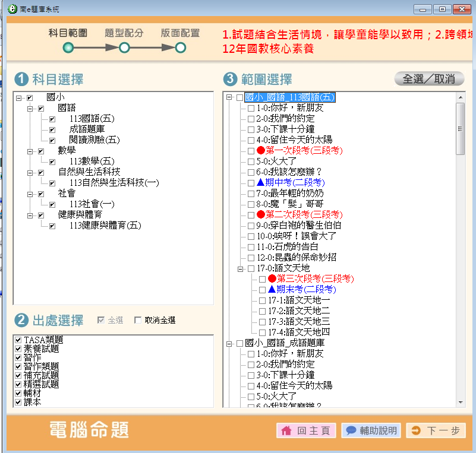Click red circle icon for 第二次段考(三段考)

(260, 214)
